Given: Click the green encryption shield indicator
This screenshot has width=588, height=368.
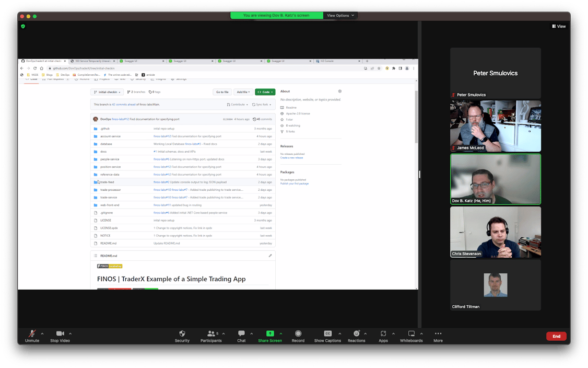Looking at the screenshot, I should [x=23, y=26].
